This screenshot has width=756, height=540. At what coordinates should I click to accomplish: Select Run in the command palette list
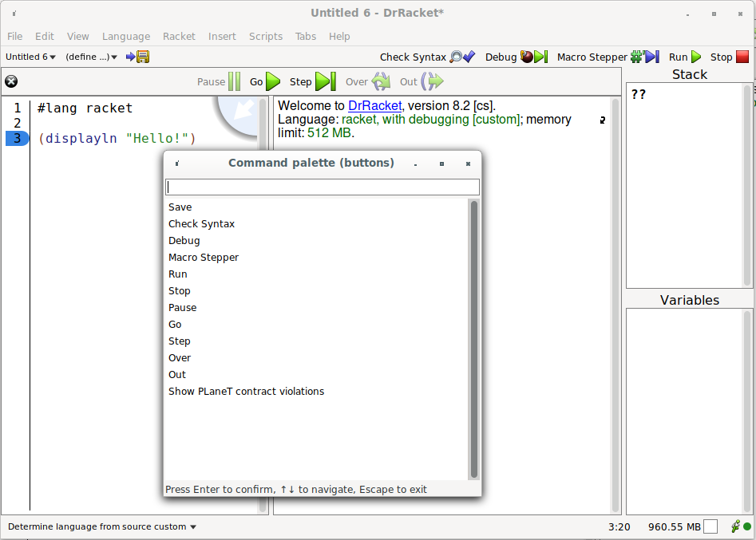[316, 274]
